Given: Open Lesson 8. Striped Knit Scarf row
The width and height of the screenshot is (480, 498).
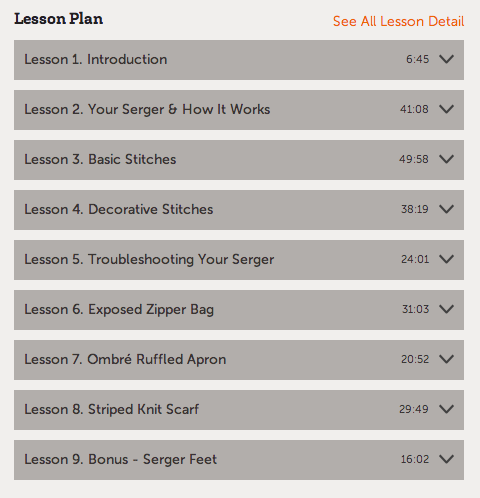Looking at the screenshot, I should point(239,410).
